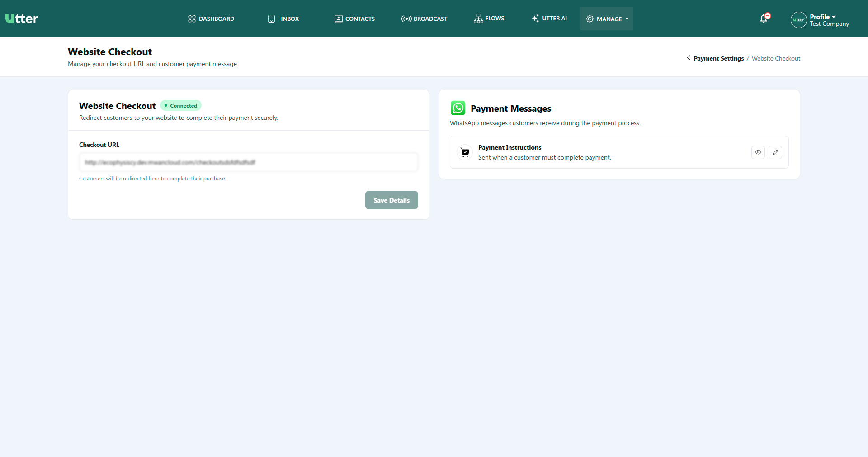Expand the Manage dropdown

pos(607,19)
